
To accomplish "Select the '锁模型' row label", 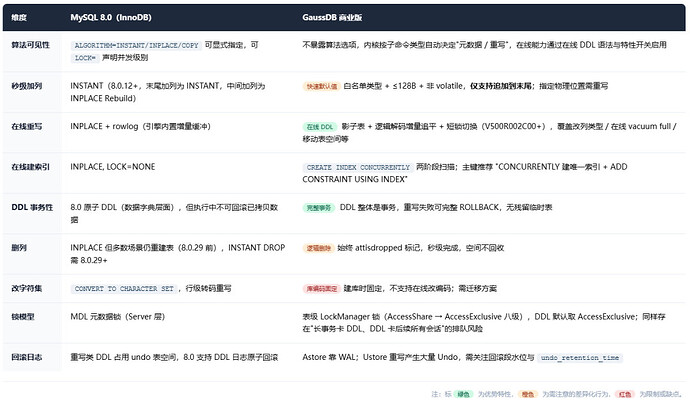I will [23, 316].
